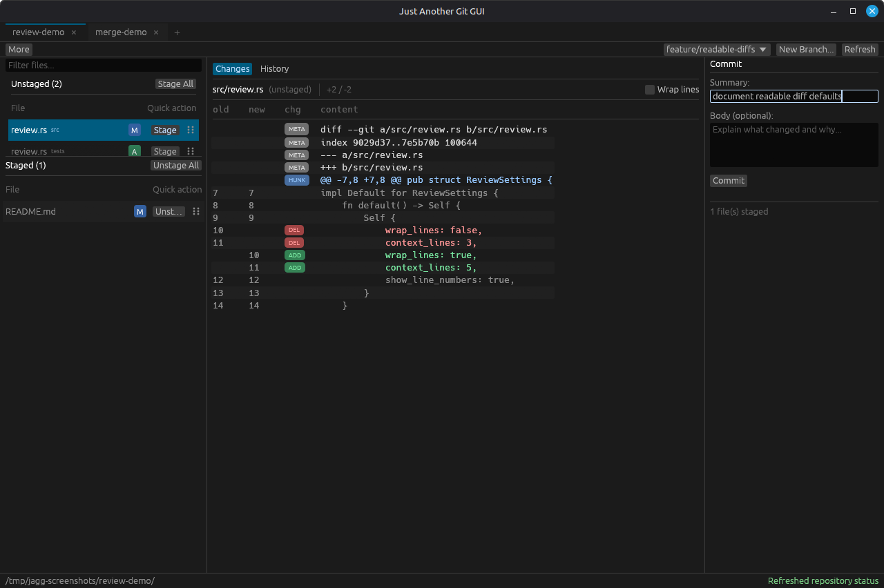Click into the commit Summary field
Viewport: 884px width, 588px height.
(794, 97)
